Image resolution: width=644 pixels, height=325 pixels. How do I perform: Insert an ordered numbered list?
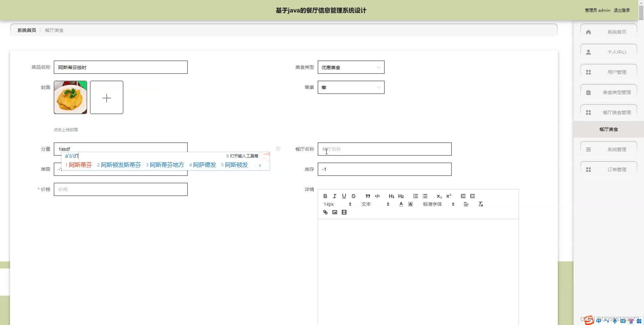(x=416, y=196)
